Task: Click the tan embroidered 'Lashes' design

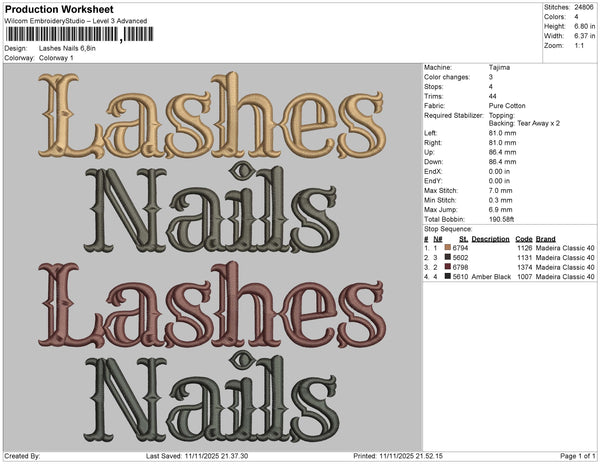Action: [212, 115]
